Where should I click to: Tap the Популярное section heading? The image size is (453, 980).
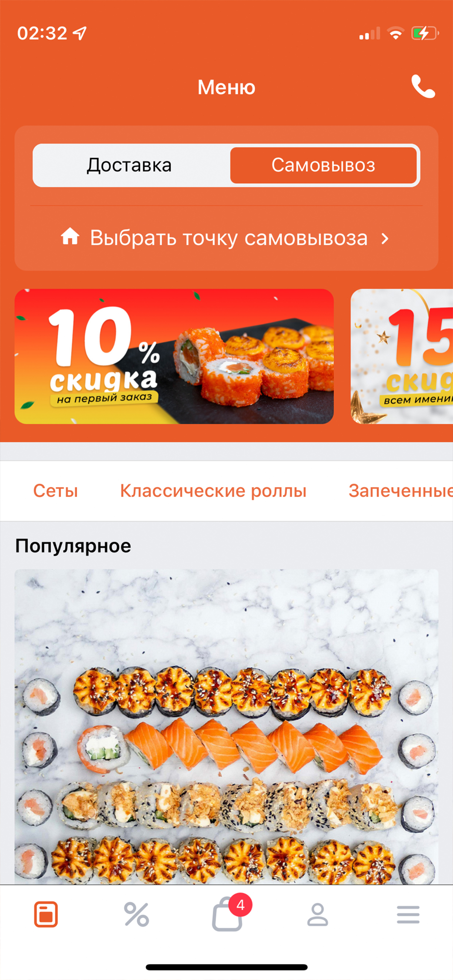(x=73, y=546)
